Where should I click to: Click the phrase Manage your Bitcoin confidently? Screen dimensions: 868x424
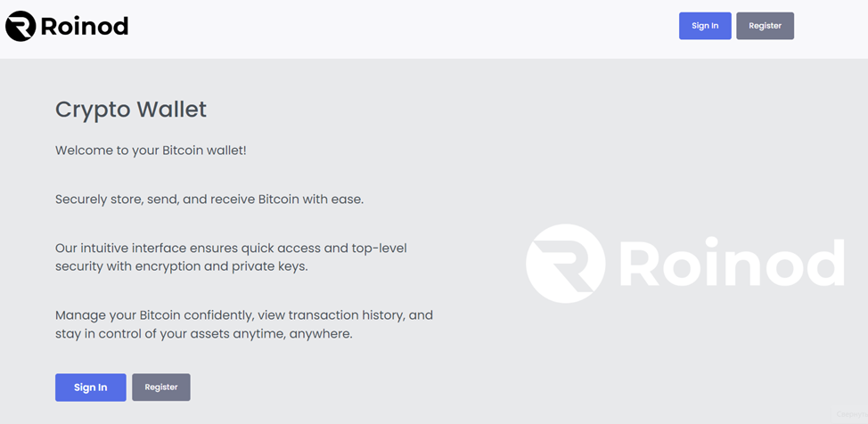154,315
